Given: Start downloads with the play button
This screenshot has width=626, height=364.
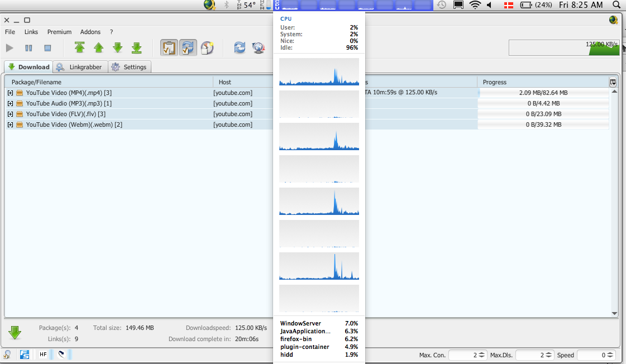Looking at the screenshot, I should [x=9, y=48].
